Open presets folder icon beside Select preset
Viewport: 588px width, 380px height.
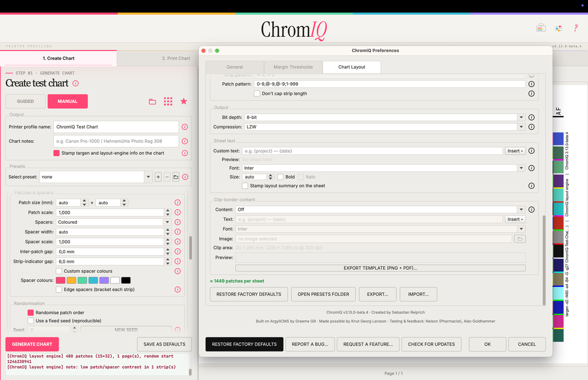tap(176, 177)
